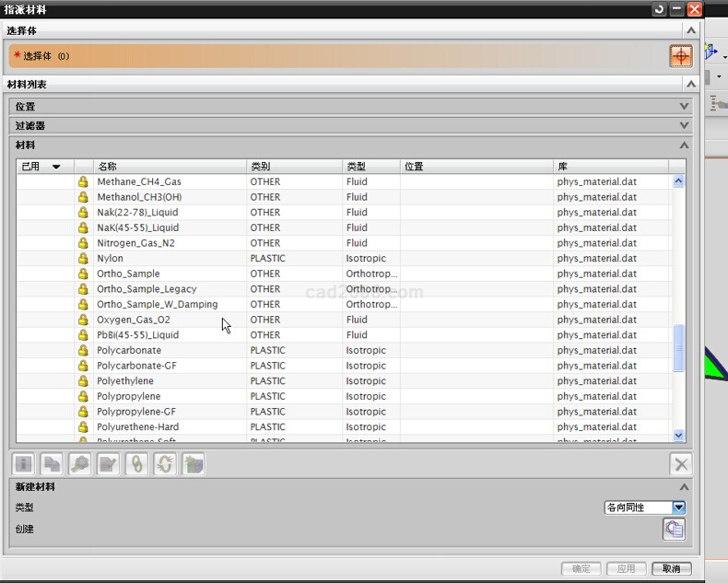Image resolution: width=728 pixels, height=583 pixels.
Task: Click the material list scrollbar down arrow
Action: click(x=679, y=435)
